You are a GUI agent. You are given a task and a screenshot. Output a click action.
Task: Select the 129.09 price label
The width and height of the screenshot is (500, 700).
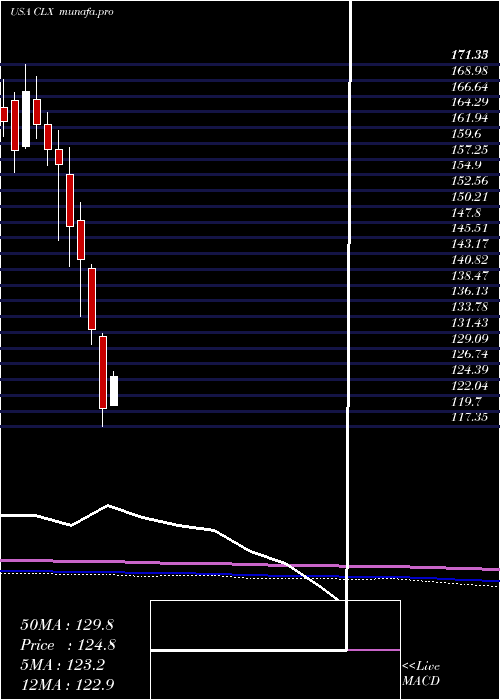click(469, 338)
